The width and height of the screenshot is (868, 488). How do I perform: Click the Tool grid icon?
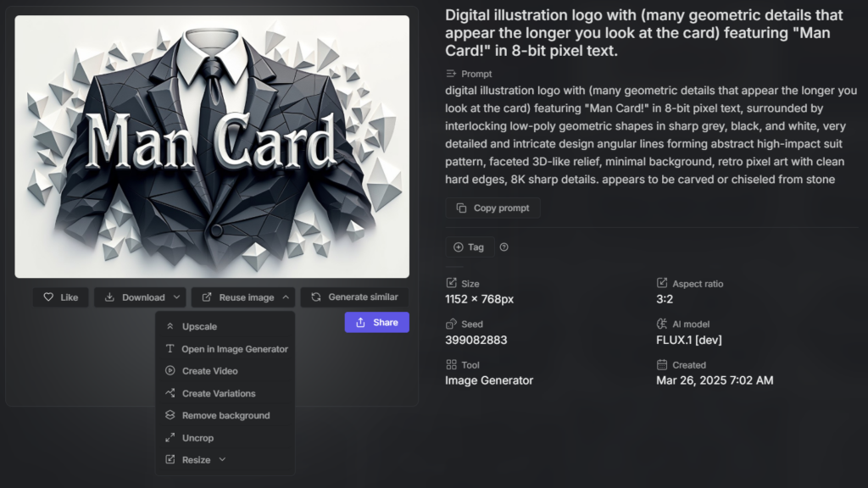451,364
